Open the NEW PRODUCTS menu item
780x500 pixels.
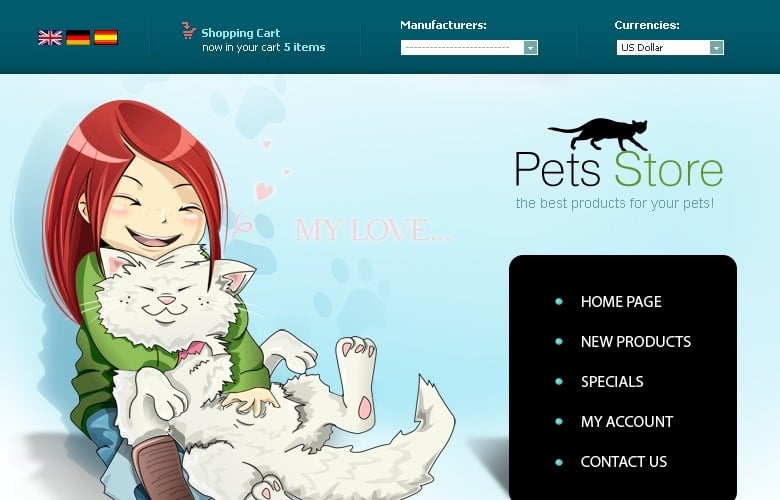(636, 342)
